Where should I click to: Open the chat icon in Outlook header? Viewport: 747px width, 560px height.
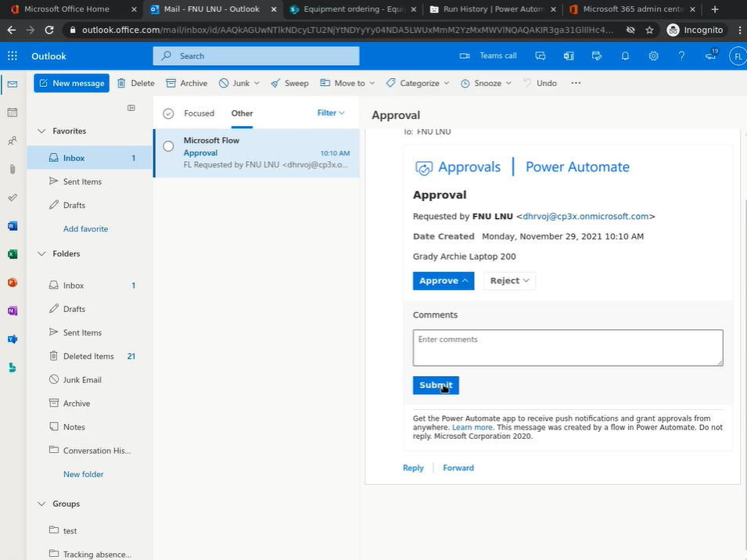(540, 56)
